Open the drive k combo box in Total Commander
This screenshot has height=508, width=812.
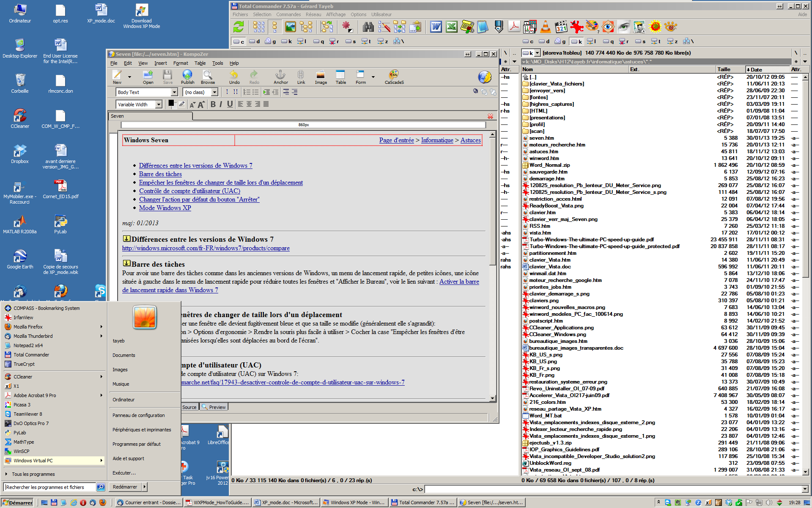pyautogui.click(x=531, y=53)
